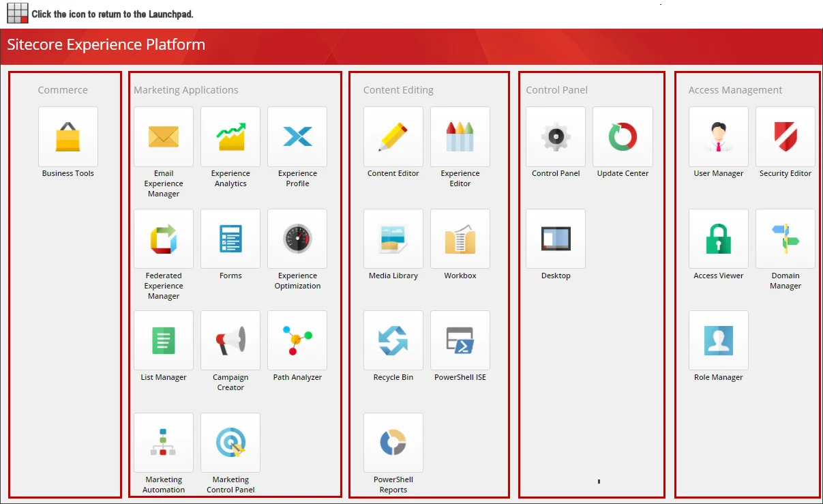Open the Workbox tile
The width and height of the screenshot is (823, 504).
(460, 239)
